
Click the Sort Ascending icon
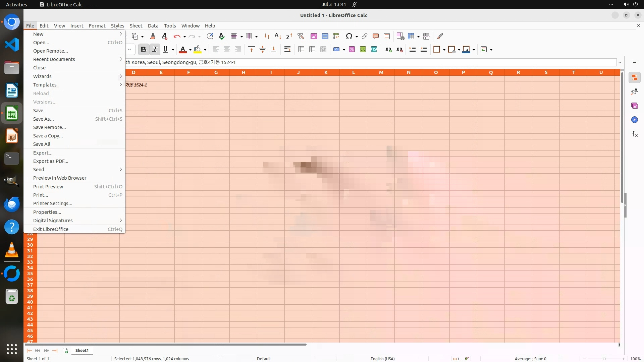[x=278, y=36]
